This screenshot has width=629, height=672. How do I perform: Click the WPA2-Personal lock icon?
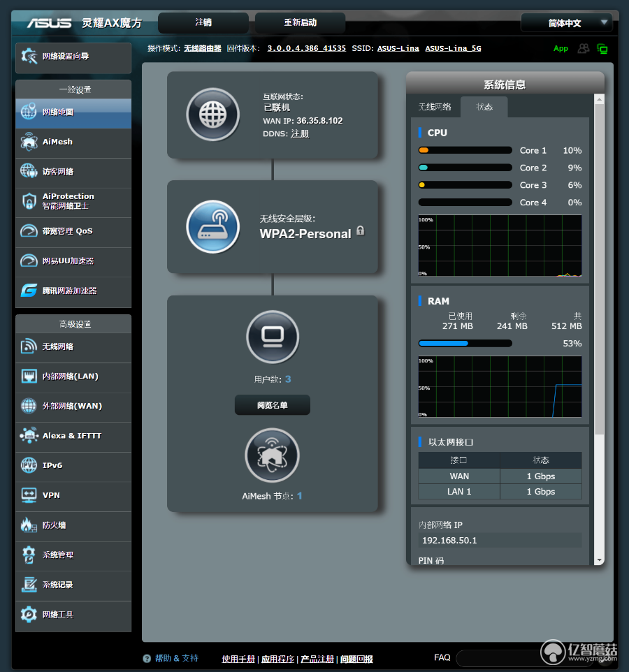click(x=361, y=231)
